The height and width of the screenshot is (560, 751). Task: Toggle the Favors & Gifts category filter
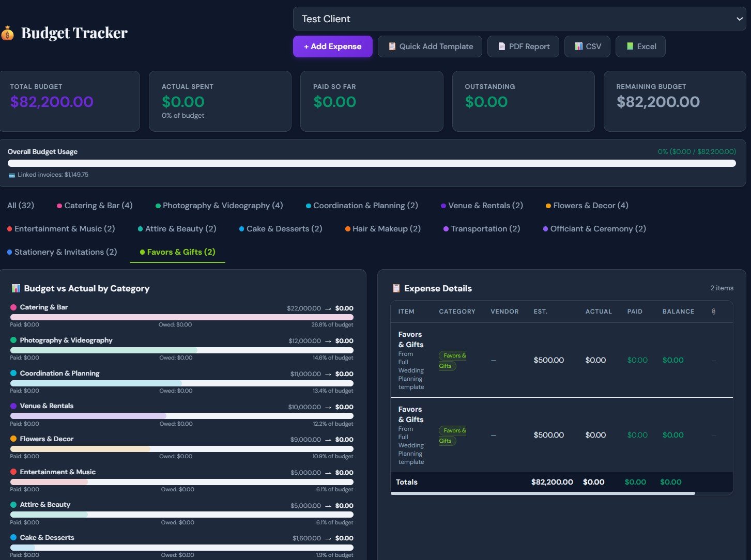[178, 252]
